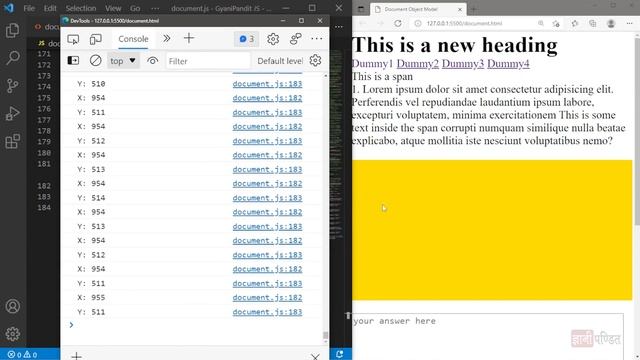640x360 pixels.
Task: Open browser zoom icon in address bar
Action: (x=541, y=24)
